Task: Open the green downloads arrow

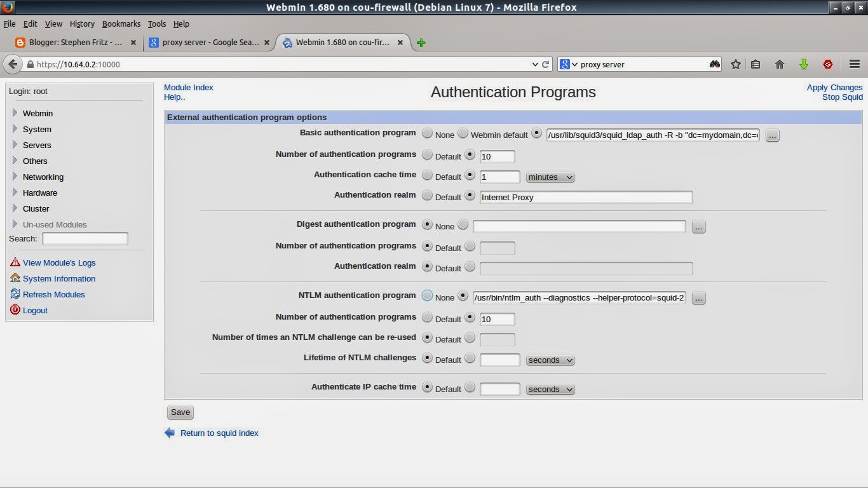Action: click(804, 64)
